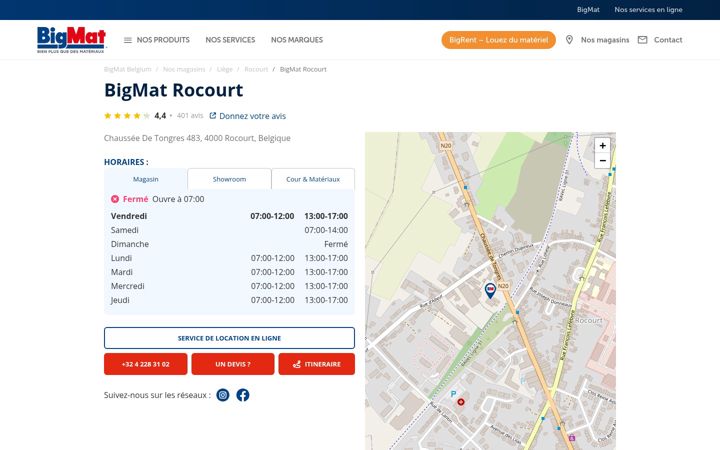Click the Jeudi hours row
Screen dimensions: 720x450
click(229, 300)
